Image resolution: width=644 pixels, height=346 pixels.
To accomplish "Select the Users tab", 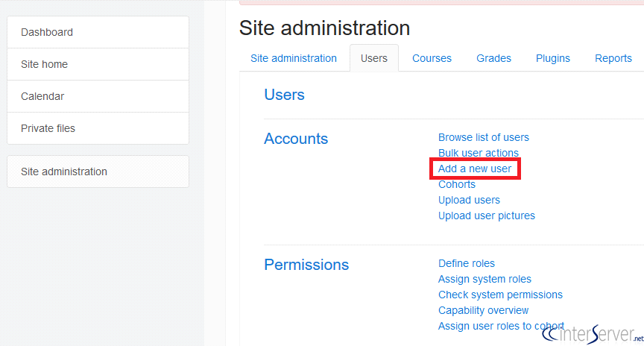I will pos(374,58).
